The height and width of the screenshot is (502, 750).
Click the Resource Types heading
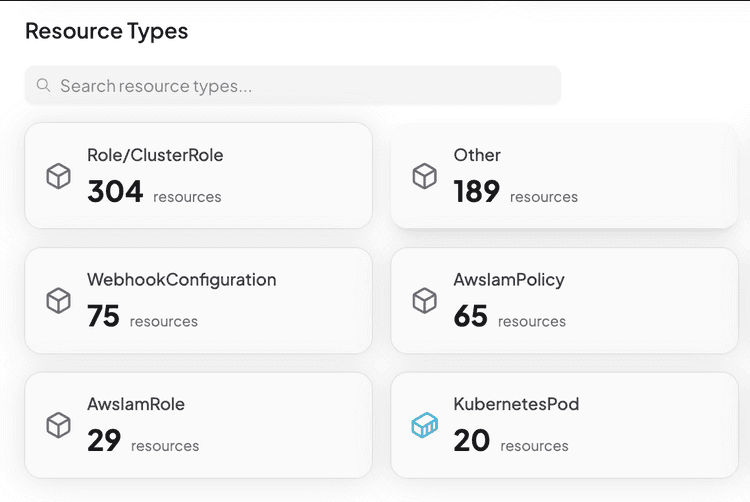107,32
